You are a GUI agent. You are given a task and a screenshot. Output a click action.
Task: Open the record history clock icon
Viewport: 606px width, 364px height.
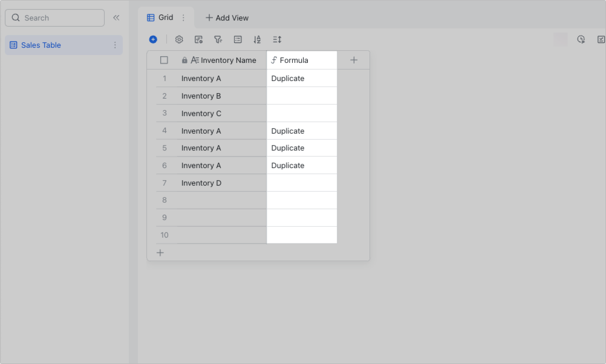click(581, 39)
